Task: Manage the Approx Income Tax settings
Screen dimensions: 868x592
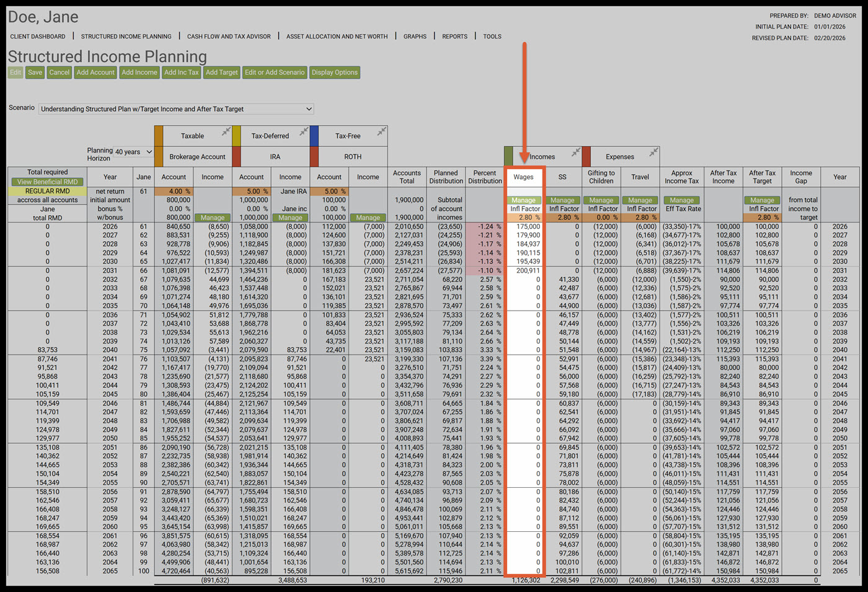Action: pos(682,200)
